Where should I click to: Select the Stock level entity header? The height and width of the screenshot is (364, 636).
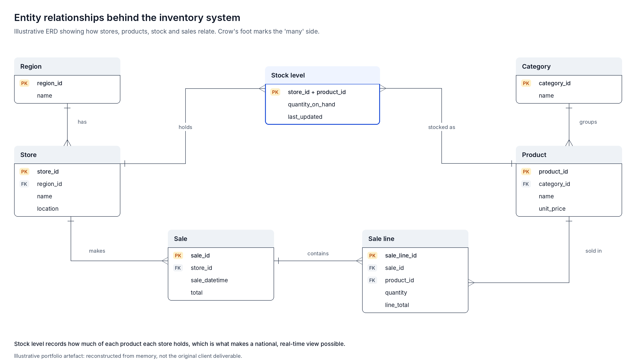322,75
